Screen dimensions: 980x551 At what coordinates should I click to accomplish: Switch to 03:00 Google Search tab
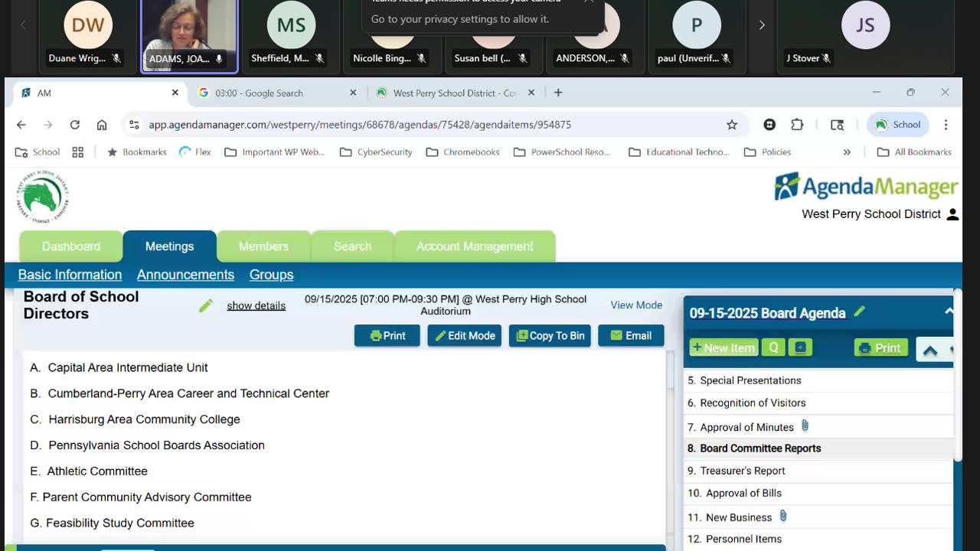coord(276,93)
